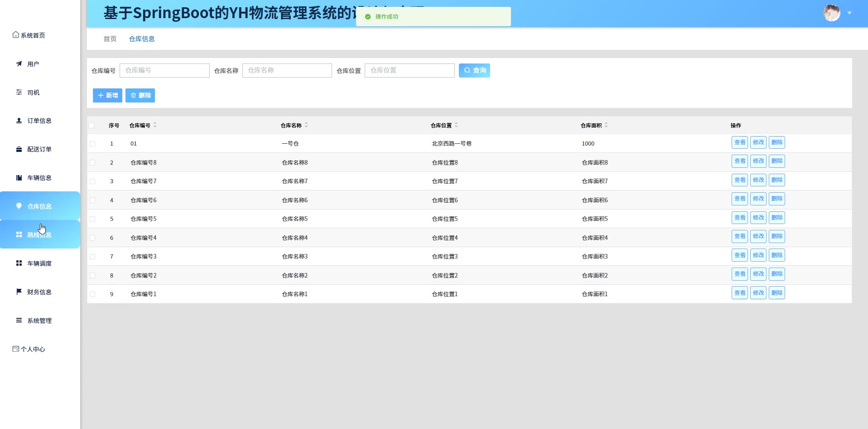
Task: Open 系统管理 in the sidebar menu
Action: 39,321
